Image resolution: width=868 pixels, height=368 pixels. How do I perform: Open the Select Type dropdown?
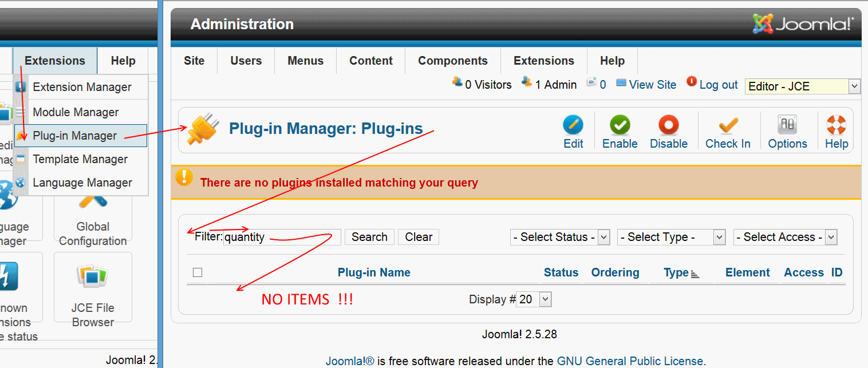(671, 237)
